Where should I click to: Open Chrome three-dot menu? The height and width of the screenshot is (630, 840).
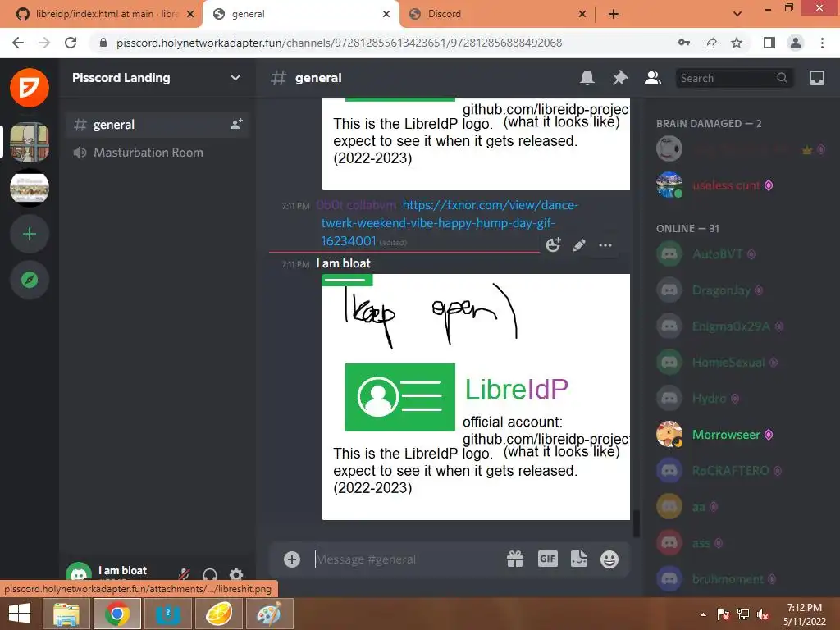(822, 43)
